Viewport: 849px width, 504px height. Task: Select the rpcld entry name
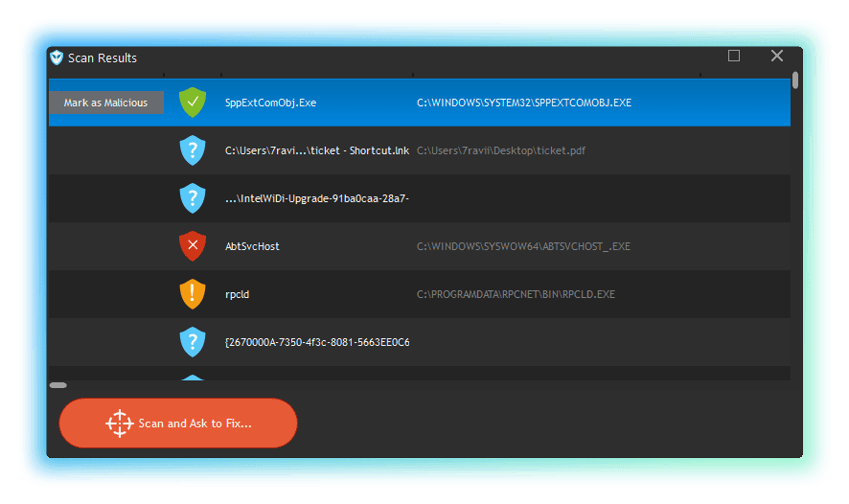(237, 294)
